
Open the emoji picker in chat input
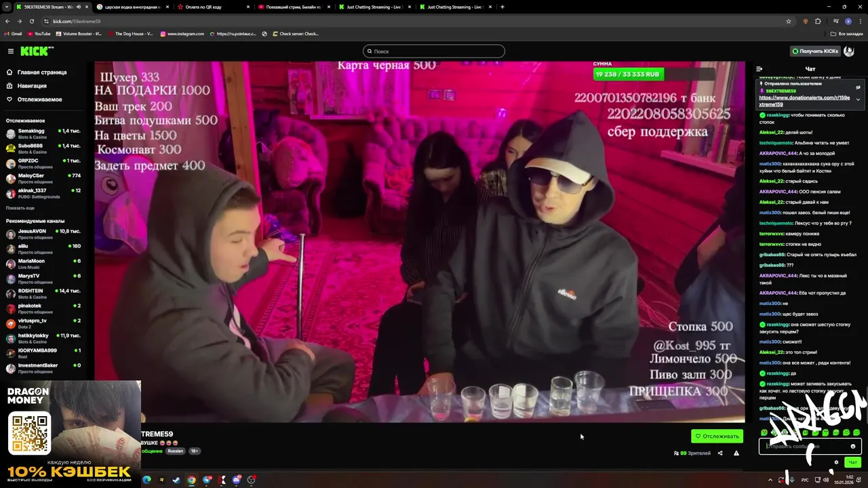tap(853, 446)
